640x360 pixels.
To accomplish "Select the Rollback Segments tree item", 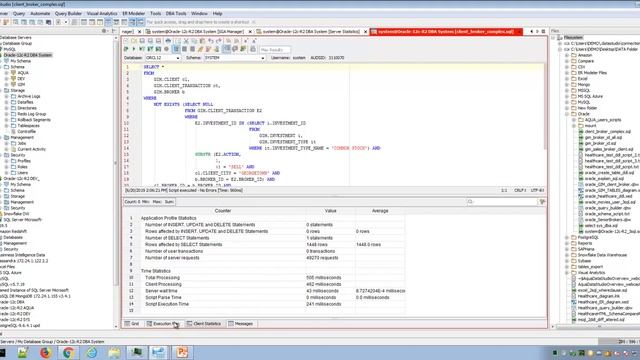I will click(x=34, y=120).
